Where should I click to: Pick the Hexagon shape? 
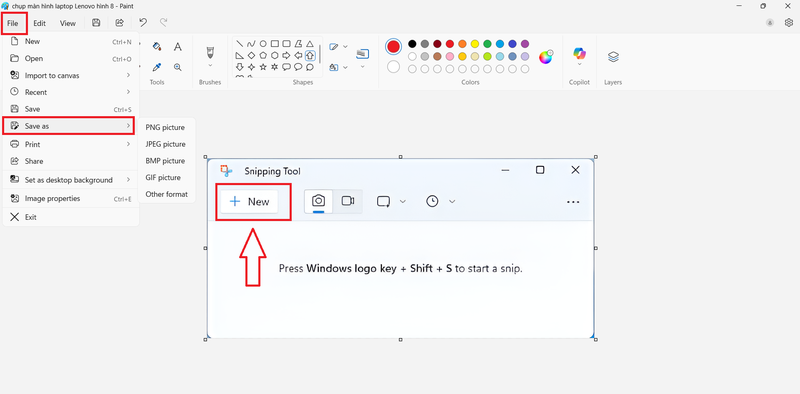275,56
